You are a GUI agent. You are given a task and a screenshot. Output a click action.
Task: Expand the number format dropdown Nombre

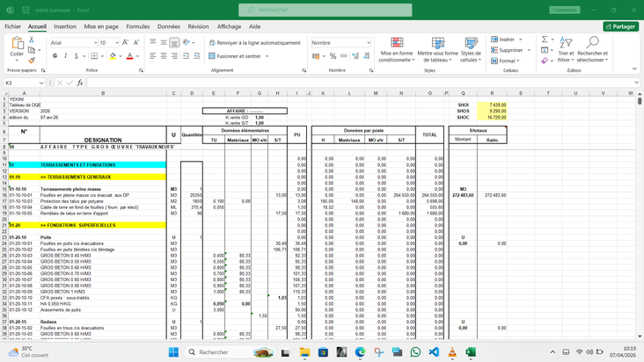369,42
